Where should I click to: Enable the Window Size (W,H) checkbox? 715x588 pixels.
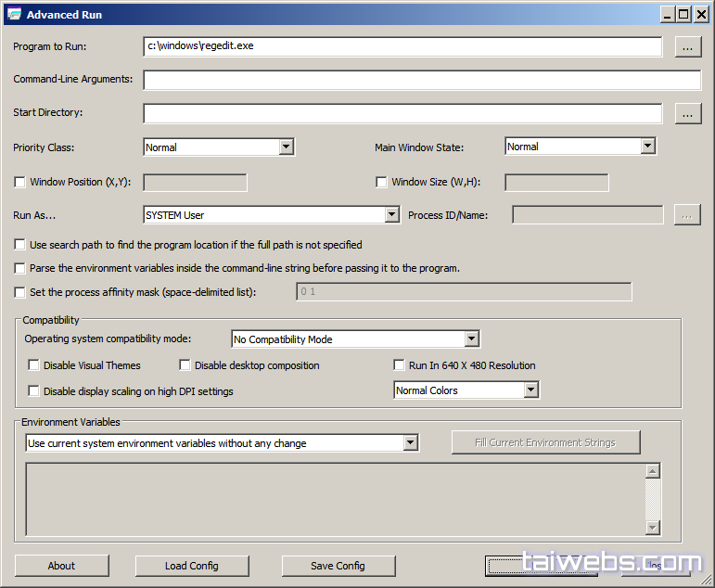381,183
